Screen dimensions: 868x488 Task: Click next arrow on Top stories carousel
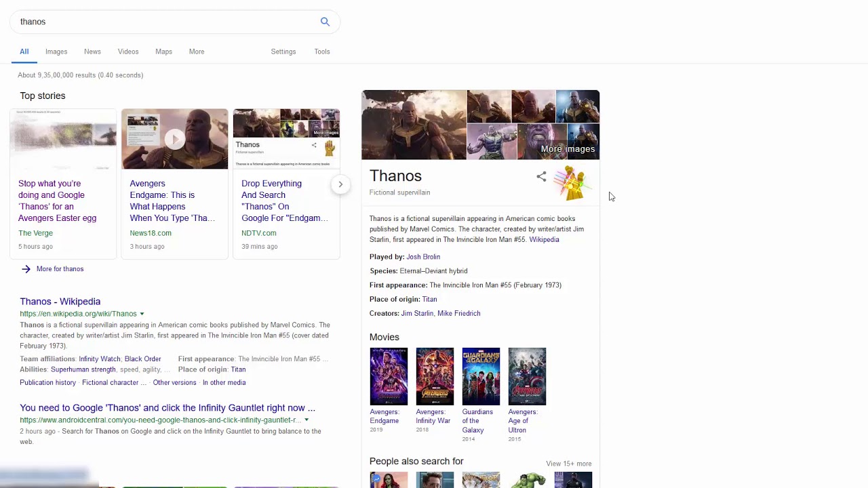pyautogui.click(x=340, y=184)
